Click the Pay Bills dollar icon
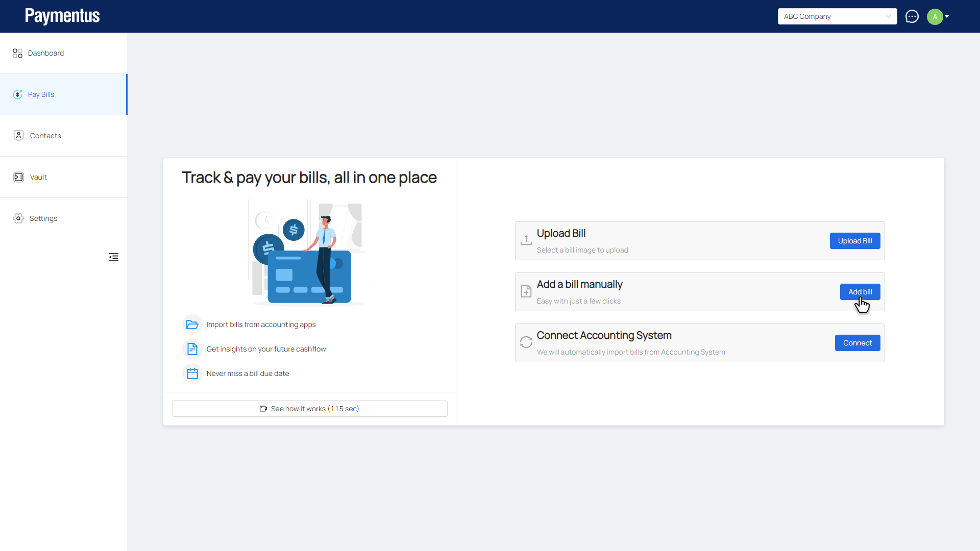The width and height of the screenshot is (980, 551). 18,94
